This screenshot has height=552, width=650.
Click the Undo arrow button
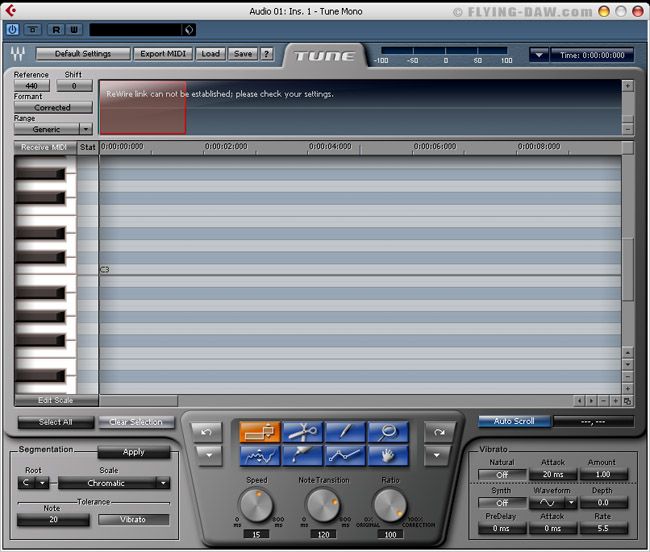coord(206,432)
